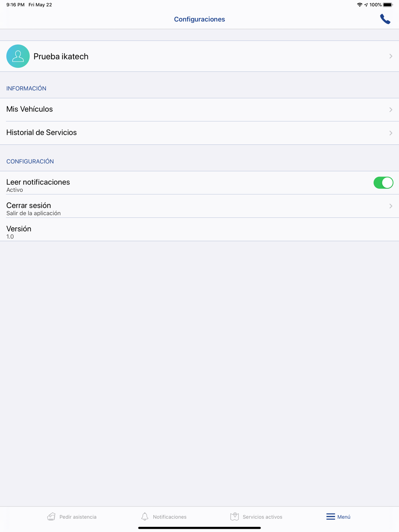Tap the Wi-Fi status icon
The image size is (399, 532).
point(359,5)
